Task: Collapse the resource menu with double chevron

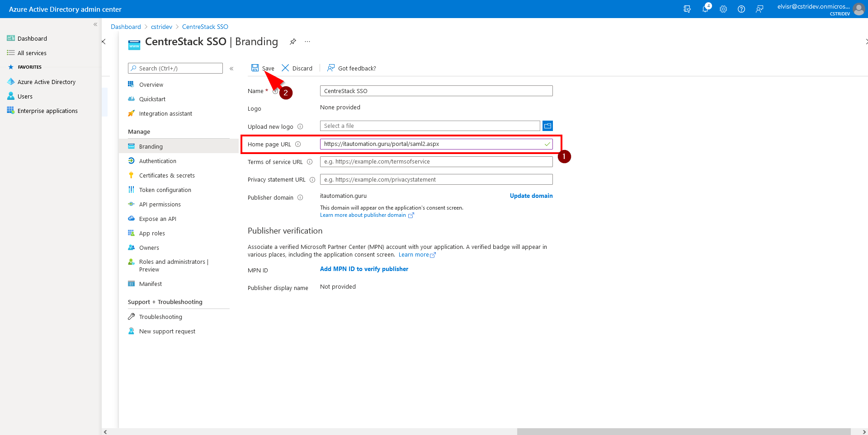Action: (231, 69)
